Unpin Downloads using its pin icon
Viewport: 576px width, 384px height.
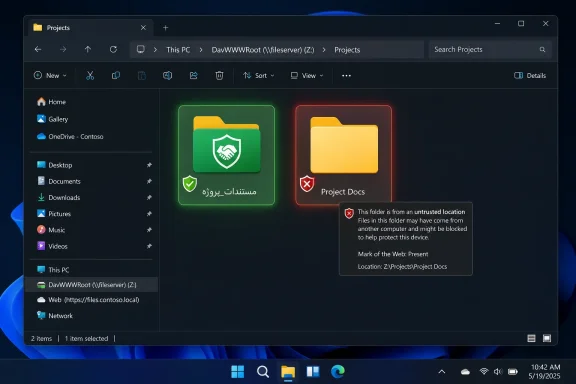149,197
